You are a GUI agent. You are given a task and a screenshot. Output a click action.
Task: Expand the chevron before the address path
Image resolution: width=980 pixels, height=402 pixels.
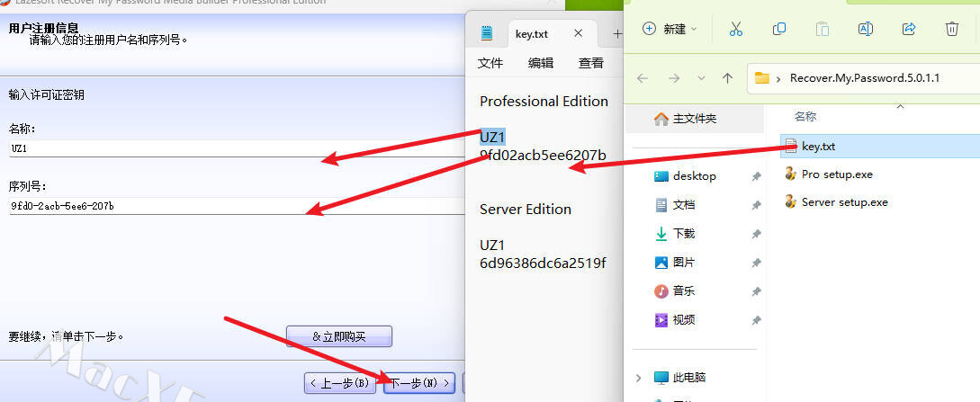click(778, 78)
